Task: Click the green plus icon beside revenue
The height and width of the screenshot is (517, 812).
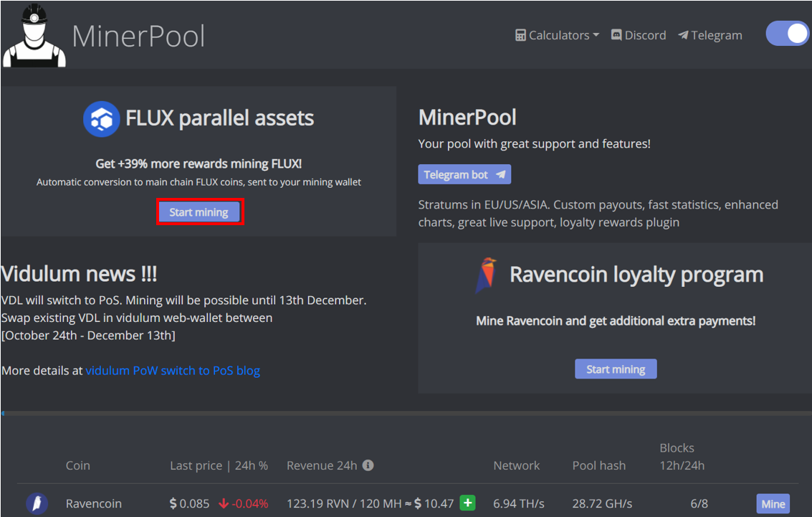Action: 468,503
